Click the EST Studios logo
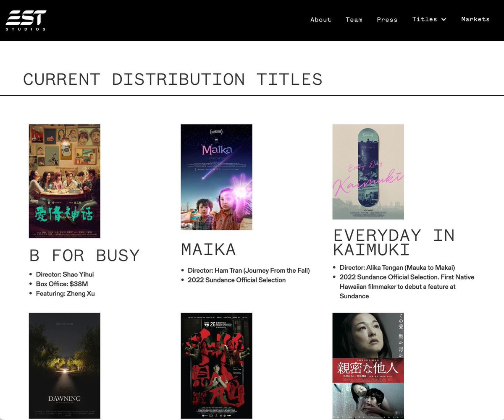 pos(26,20)
